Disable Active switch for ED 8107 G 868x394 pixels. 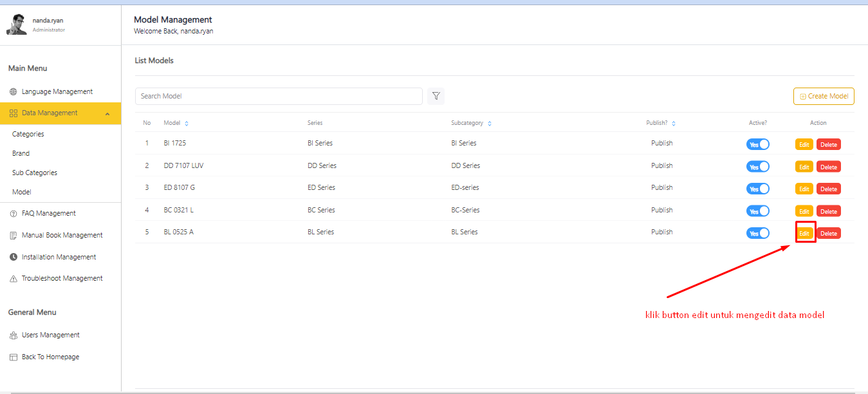[x=757, y=189]
